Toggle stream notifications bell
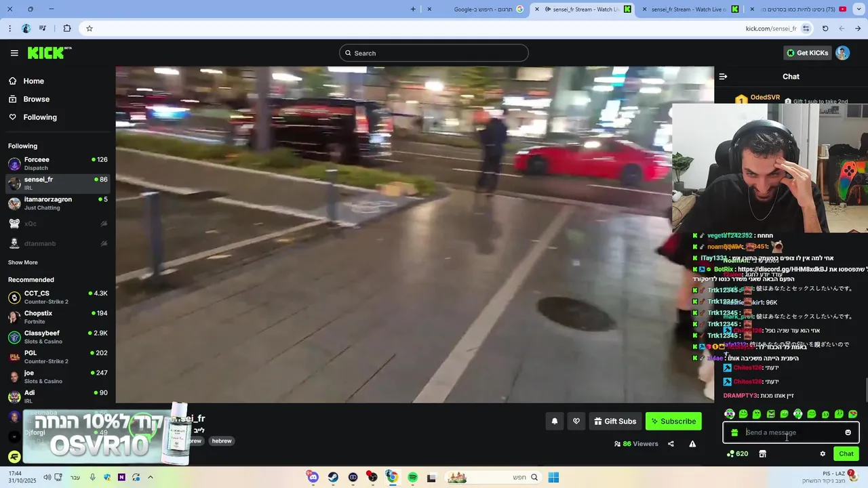The image size is (868, 488). coord(555,421)
